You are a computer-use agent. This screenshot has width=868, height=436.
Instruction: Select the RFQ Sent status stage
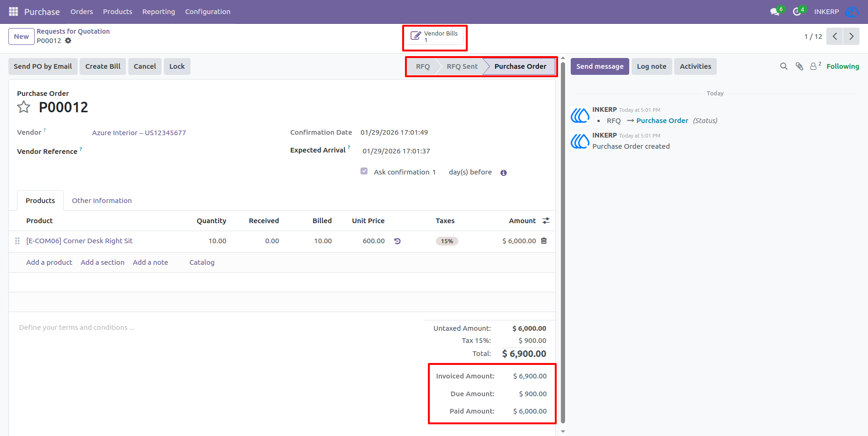462,66
